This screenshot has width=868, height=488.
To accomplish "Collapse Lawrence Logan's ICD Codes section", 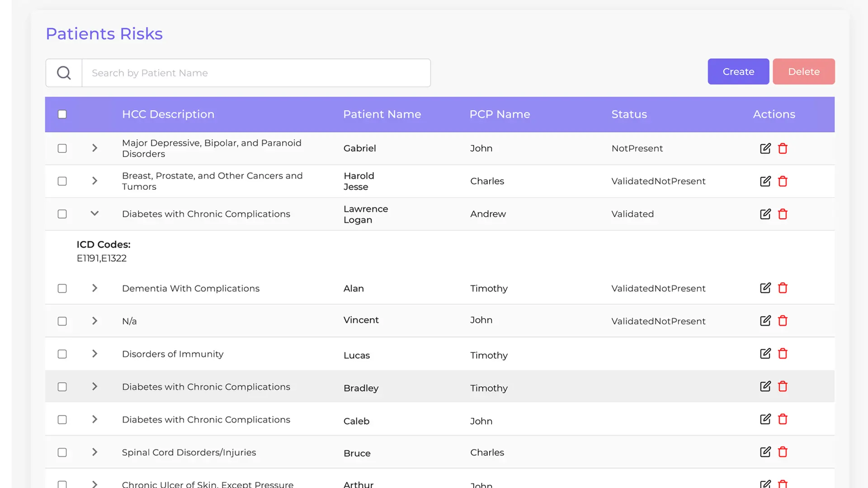I will tap(94, 214).
